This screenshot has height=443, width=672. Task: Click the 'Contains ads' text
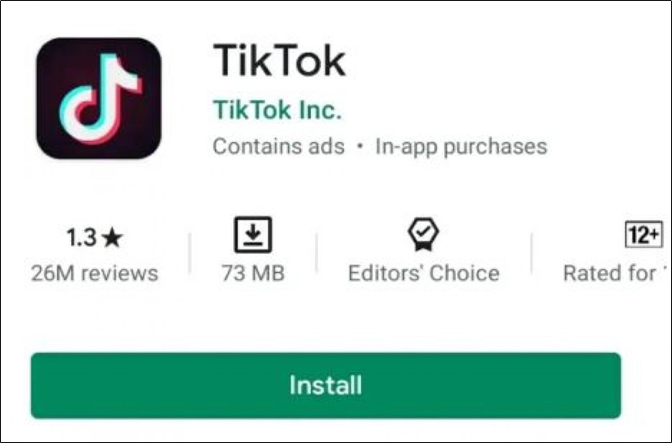(x=279, y=146)
